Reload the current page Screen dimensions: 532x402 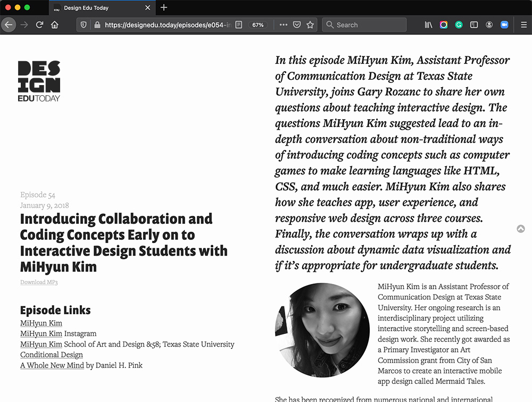(x=39, y=25)
